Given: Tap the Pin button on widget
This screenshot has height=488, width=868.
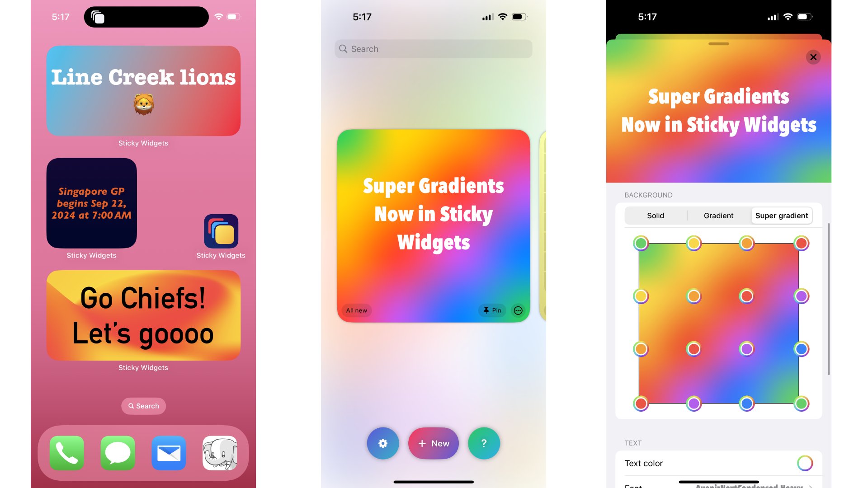Looking at the screenshot, I should tap(492, 310).
